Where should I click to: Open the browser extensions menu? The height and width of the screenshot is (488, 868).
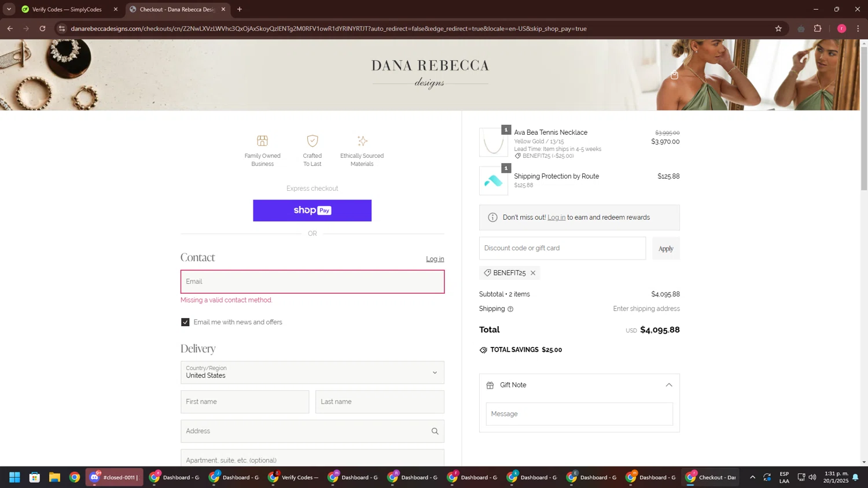pyautogui.click(x=818, y=28)
